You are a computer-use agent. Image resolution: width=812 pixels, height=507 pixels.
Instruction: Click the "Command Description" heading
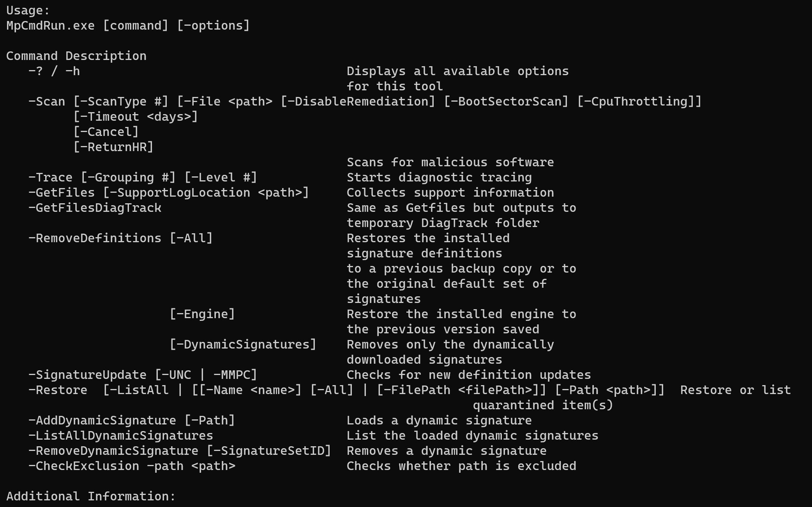76,56
